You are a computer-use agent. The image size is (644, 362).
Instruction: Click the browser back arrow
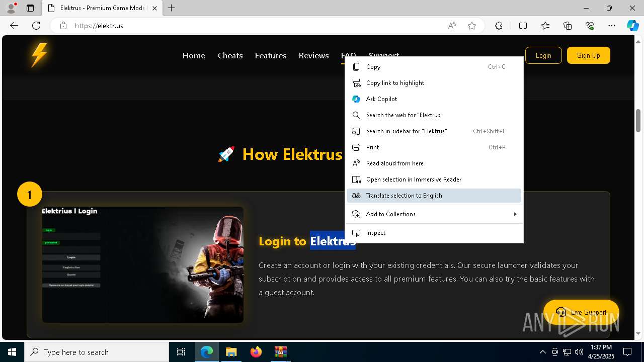pyautogui.click(x=14, y=26)
